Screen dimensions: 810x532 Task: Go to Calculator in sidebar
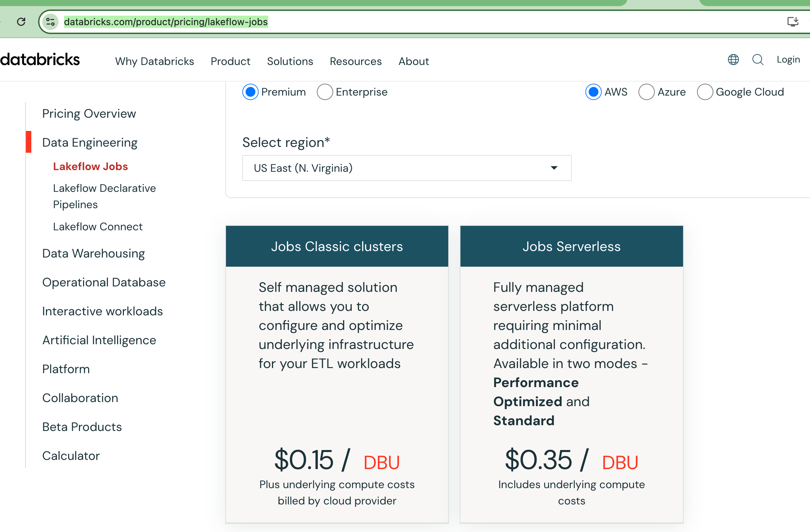(71, 456)
